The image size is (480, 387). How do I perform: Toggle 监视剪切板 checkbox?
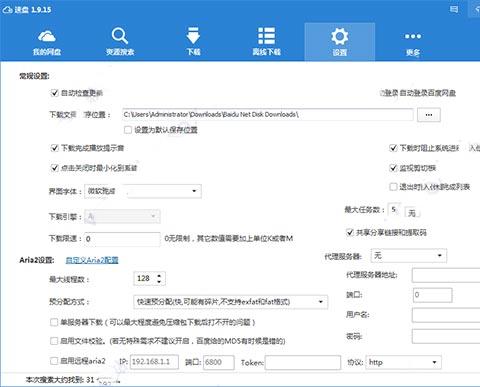(x=393, y=168)
